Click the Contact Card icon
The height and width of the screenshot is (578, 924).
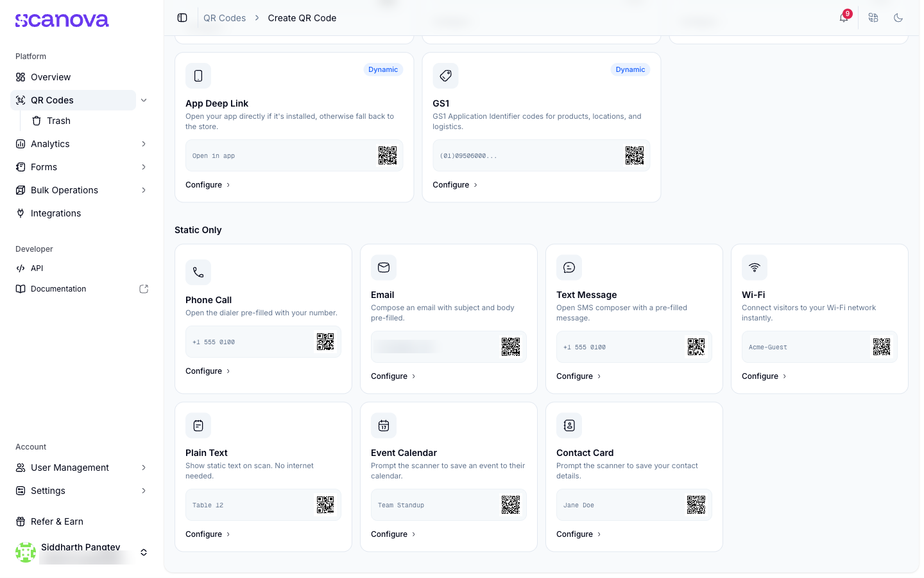click(569, 425)
